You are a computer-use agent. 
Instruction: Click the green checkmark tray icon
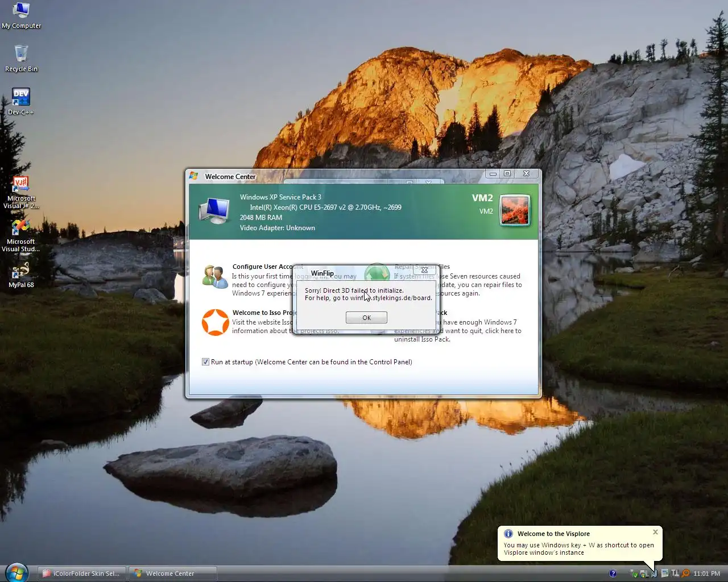click(635, 574)
